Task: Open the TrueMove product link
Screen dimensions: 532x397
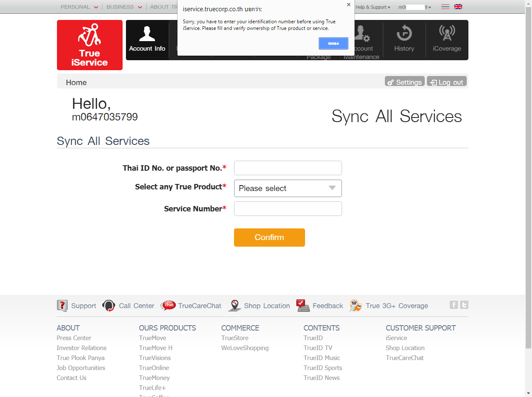Action: [x=153, y=338]
